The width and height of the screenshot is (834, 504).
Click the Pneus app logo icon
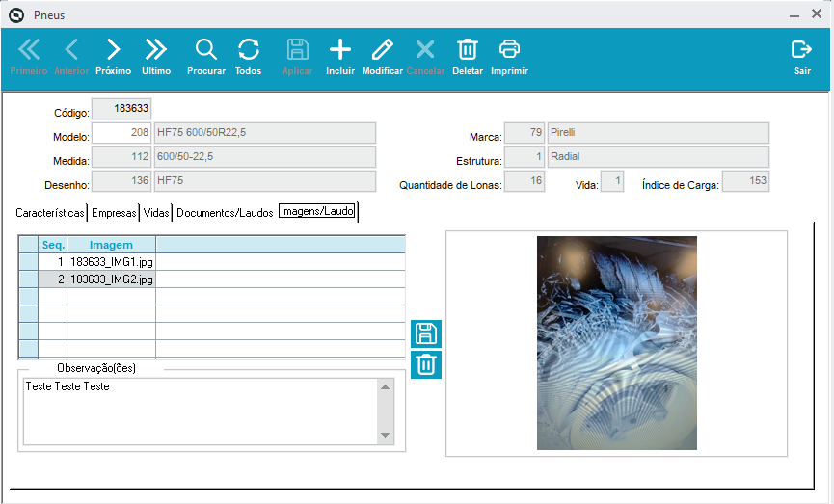point(16,15)
